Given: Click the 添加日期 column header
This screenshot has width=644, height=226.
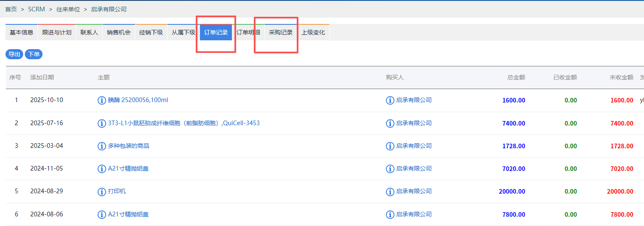Looking at the screenshot, I should click(42, 77).
